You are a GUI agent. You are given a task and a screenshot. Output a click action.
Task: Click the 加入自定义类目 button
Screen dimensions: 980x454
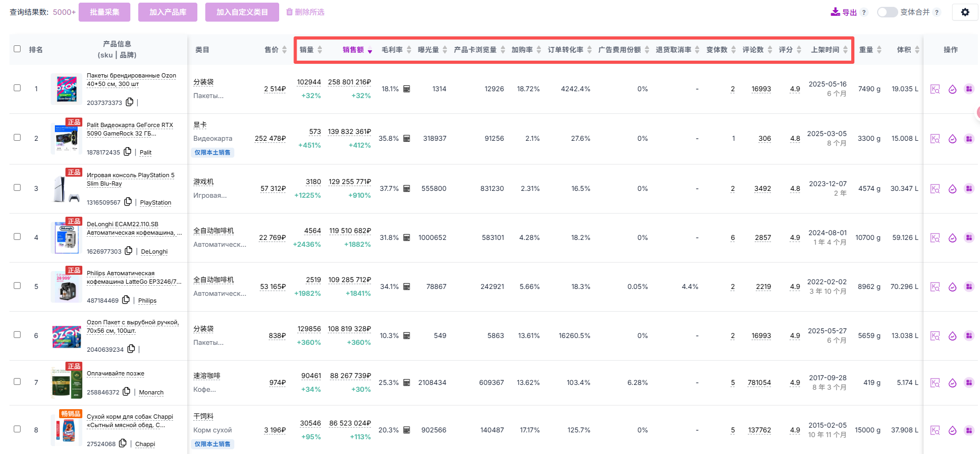click(242, 12)
